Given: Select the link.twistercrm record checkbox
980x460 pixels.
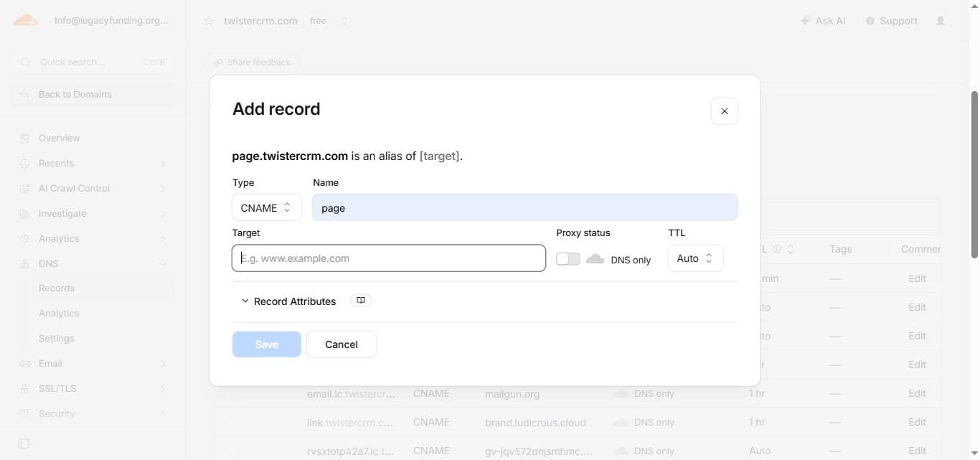Looking at the screenshot, I should [230, 422].
